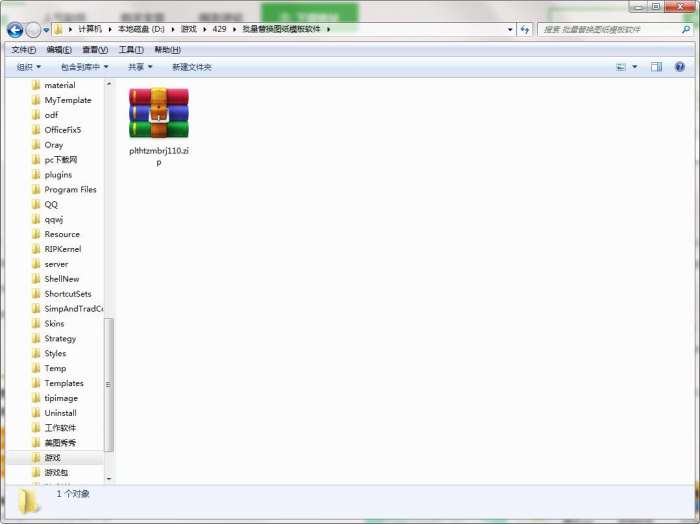Select the Temp folder

[55, 368]
